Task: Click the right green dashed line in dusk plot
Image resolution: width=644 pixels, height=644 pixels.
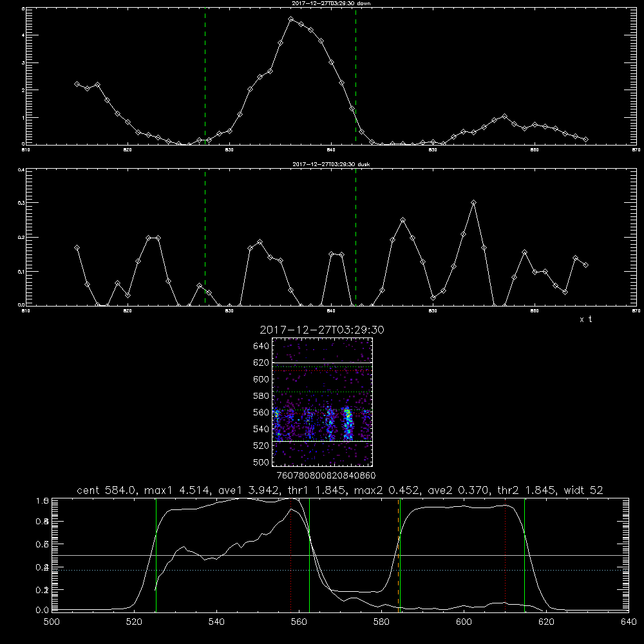Action: click(x=355, y=238)
